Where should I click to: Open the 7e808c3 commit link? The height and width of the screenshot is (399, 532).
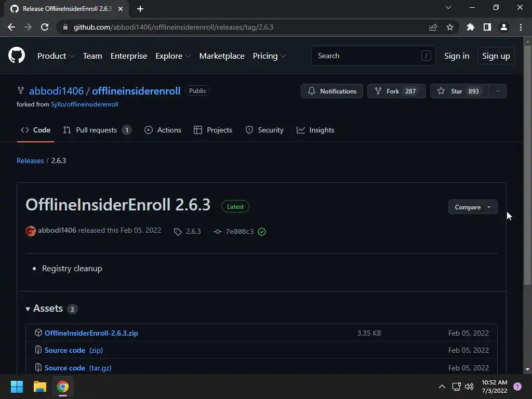click(240, 232)
